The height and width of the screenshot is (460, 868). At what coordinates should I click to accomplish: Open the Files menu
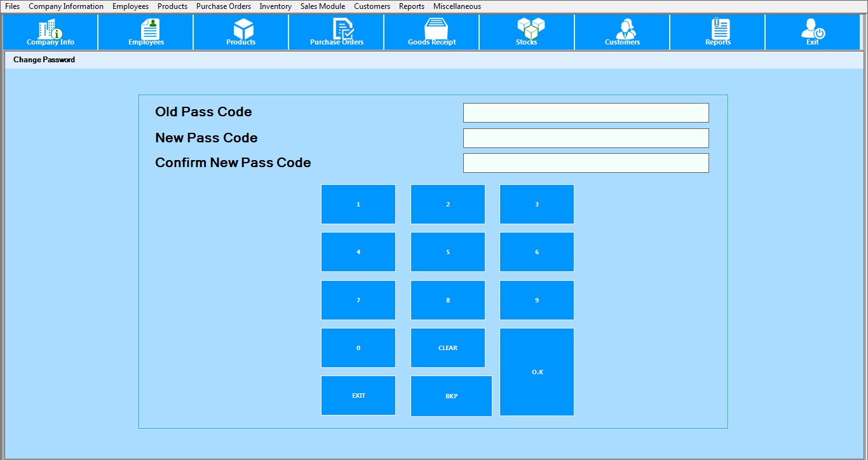[x=13, y=6]
